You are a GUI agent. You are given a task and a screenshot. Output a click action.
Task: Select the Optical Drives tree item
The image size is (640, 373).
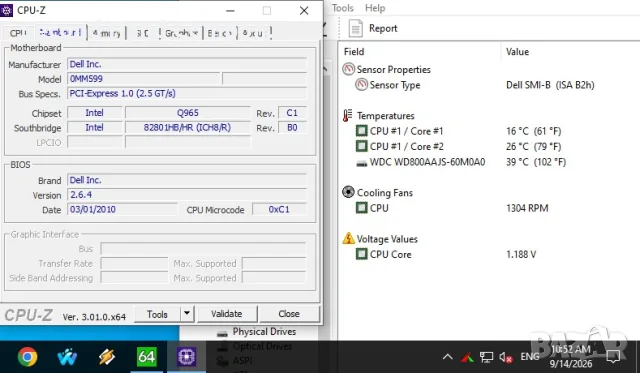(262, 346)
